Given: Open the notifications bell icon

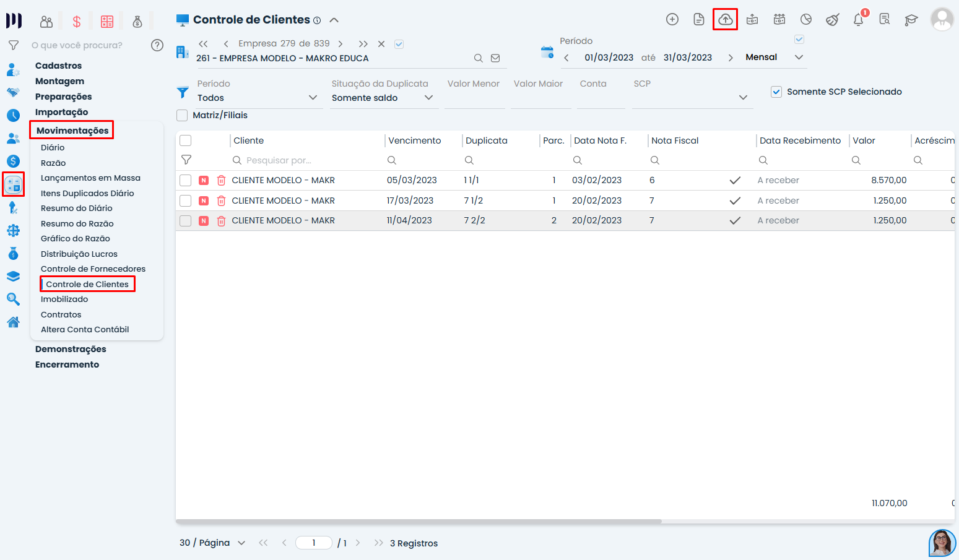Looking at the screenshot, I should pyautogui.click(x=858, y=20).
